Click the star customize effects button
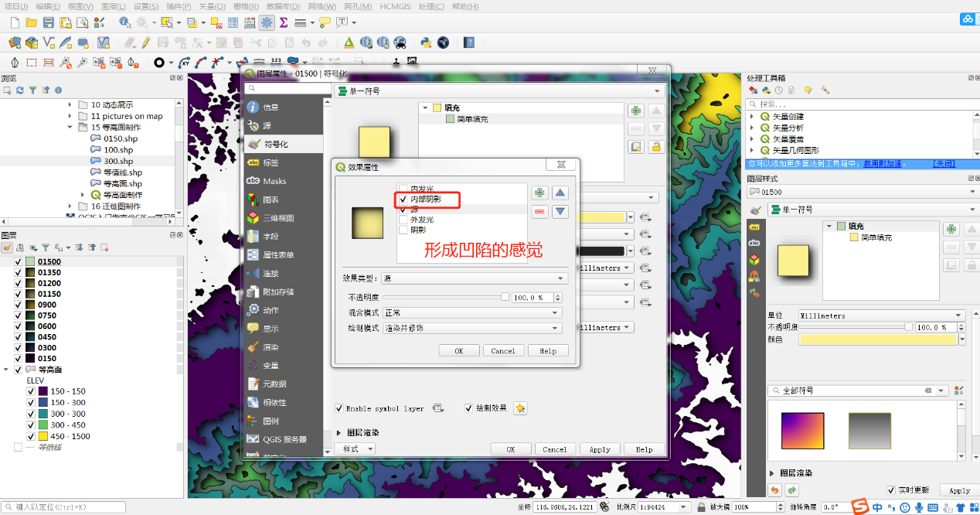 click(520, 408)
